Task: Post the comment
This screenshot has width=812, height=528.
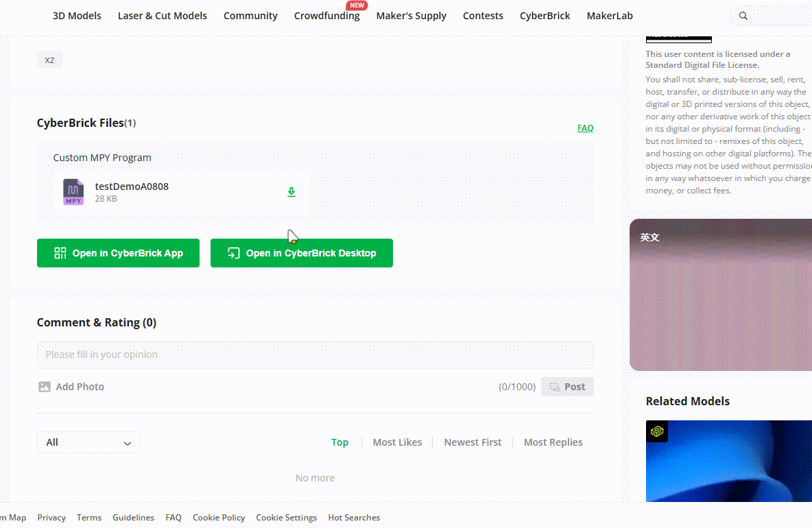Action: coord(567,387)
